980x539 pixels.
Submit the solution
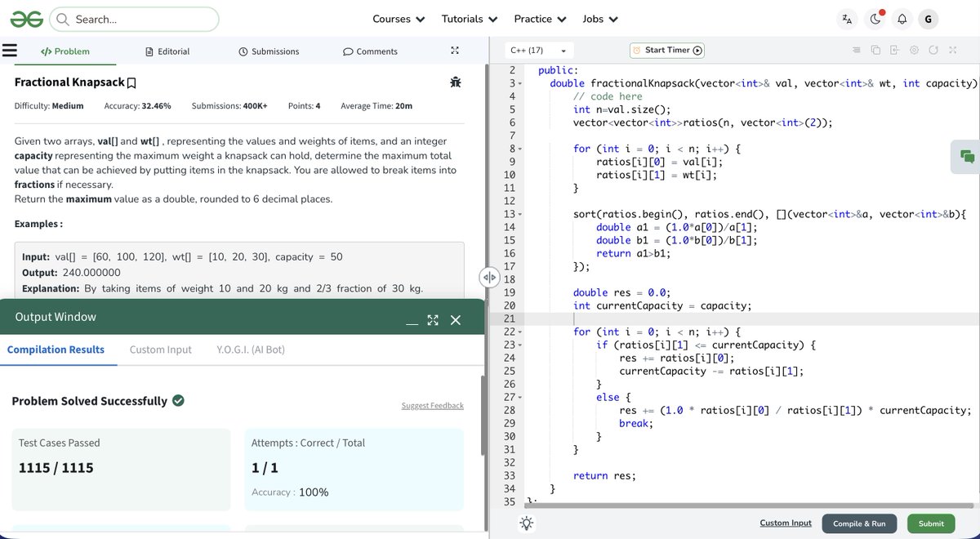pyautogui.click(x=931, y=523)
